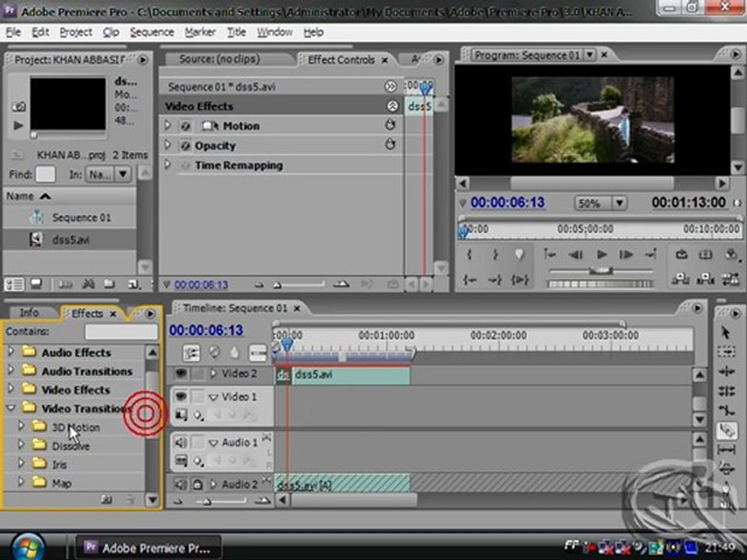747x560 pixels.
Task: Toggle the Motion effect on/off
Action: coord(186,126)
